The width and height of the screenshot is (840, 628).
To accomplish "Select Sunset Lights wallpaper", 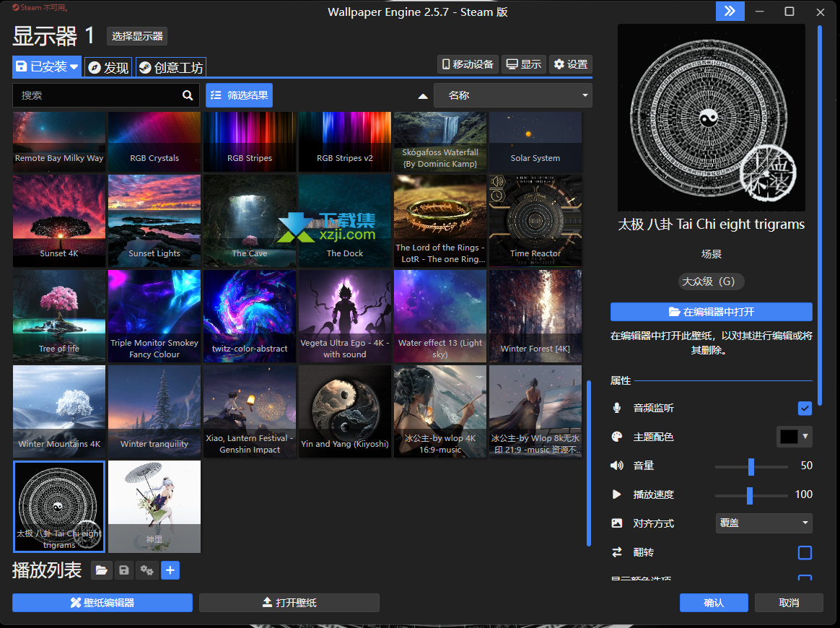I will click(154, 221).
